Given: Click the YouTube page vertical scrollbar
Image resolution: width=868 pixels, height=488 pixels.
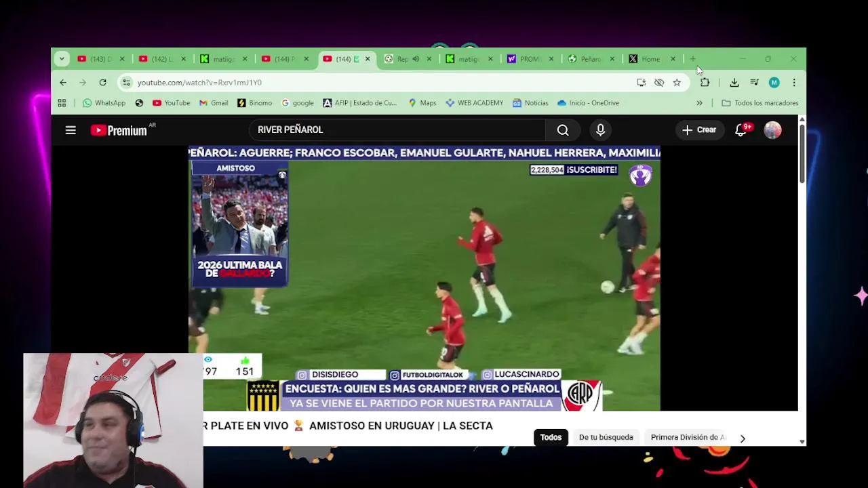Looking at the screenshot, I should (x=802, y=153).
